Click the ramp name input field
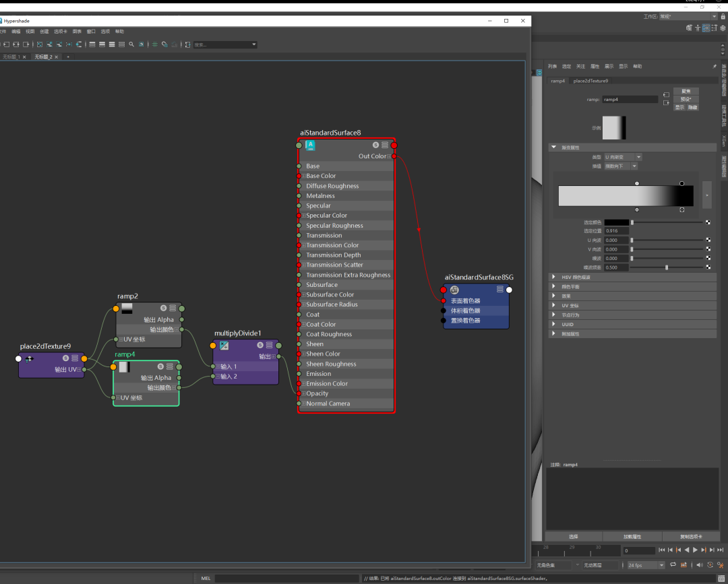Image resolution: width=728 pixels, height=584 pixels. pyautogui.click(x=630, y=99)
